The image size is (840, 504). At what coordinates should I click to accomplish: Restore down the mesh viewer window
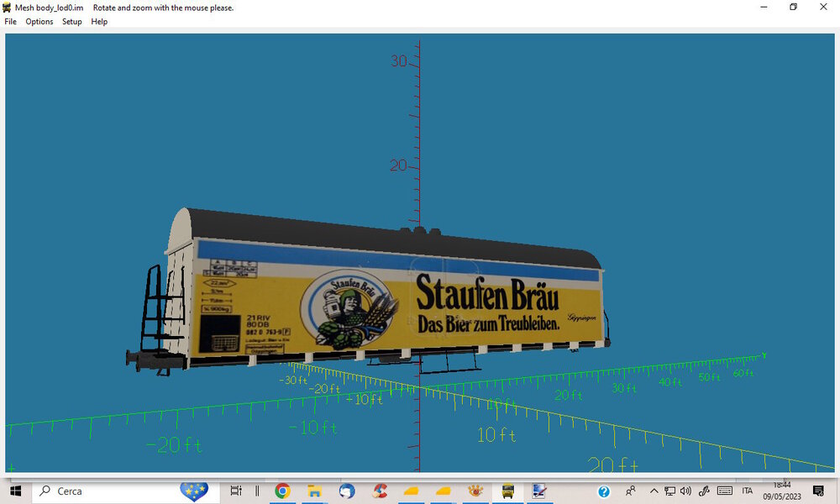point(794,7)
